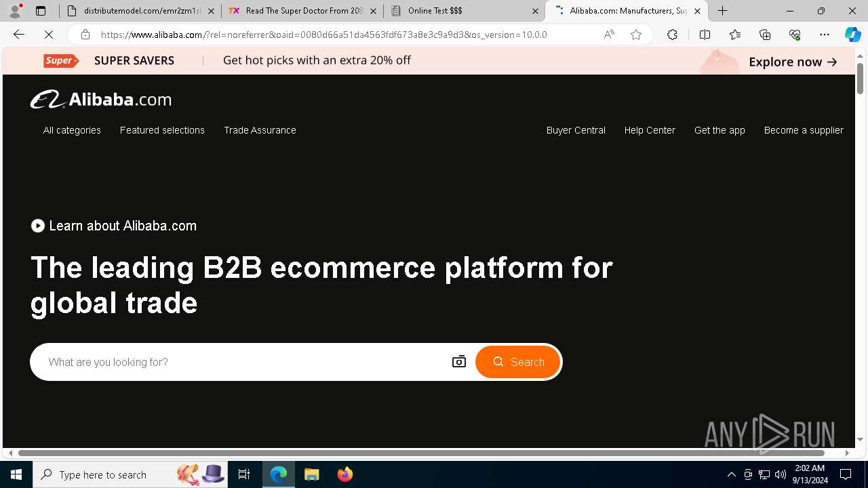Open the Collections icon
The height and width of the screenshot is (488, 868).
765,35
